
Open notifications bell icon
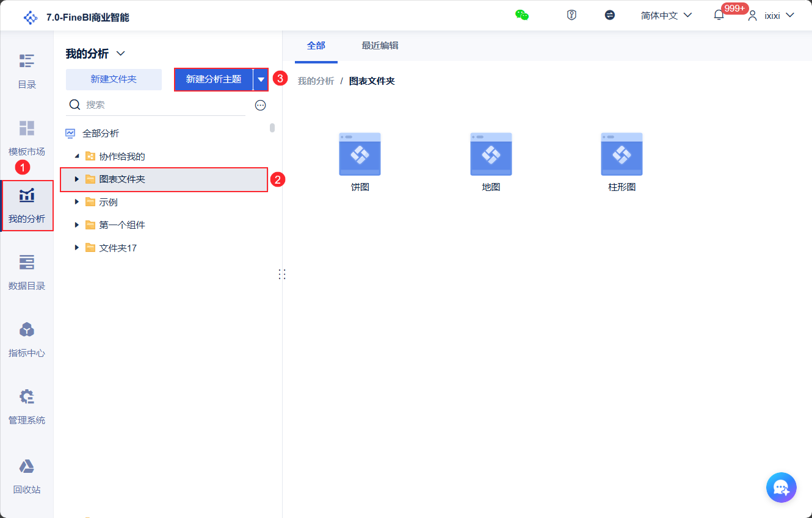click(x=719, y=15)
